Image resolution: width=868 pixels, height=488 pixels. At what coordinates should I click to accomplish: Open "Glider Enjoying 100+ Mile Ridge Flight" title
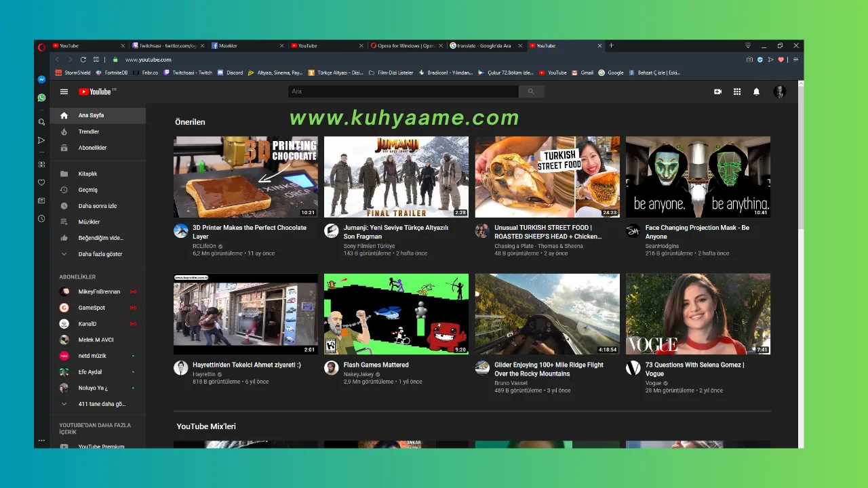click(549, 369)
